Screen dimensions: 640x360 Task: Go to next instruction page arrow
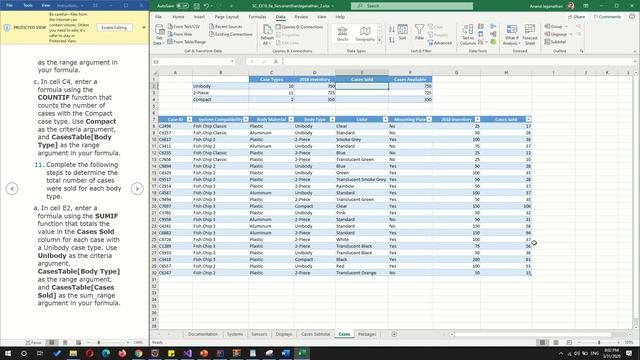pos(137,189)
